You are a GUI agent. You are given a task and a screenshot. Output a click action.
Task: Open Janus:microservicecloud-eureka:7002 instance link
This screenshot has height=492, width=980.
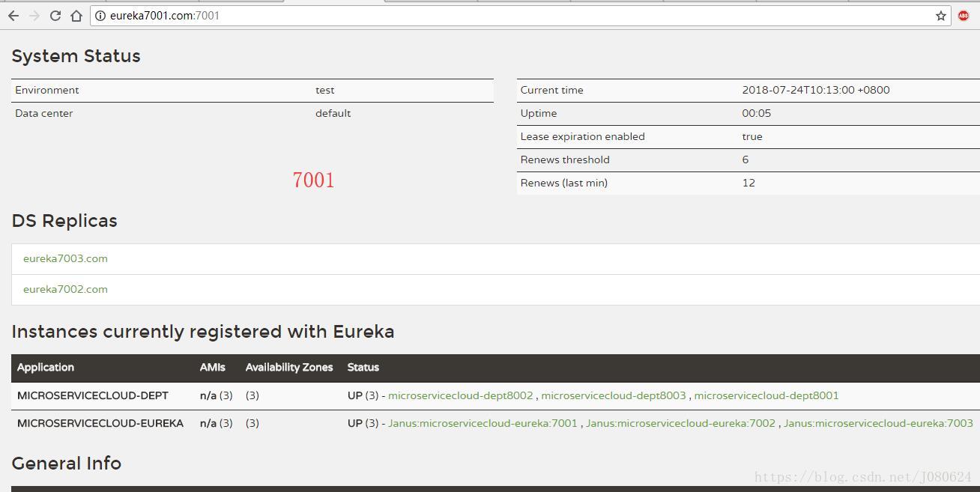click(680, 423)
